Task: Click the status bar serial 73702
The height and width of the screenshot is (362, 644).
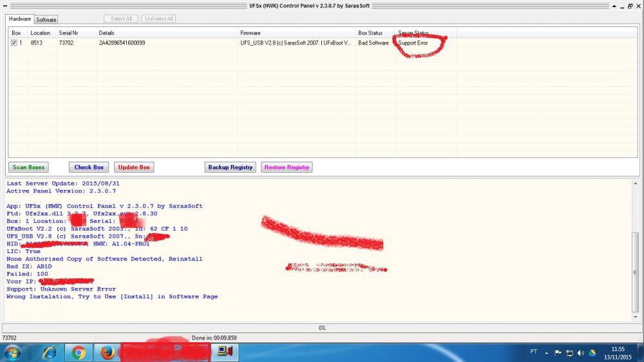Action: point(10,338)
